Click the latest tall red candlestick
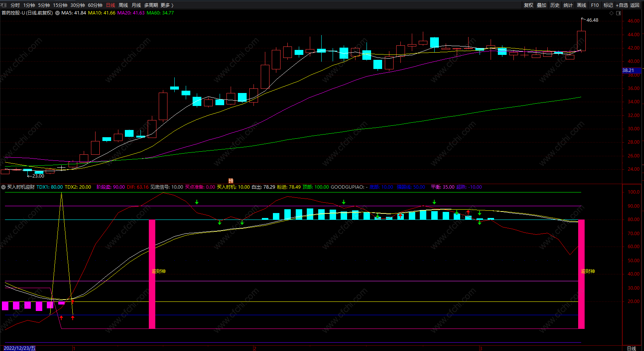 (581, 41)
